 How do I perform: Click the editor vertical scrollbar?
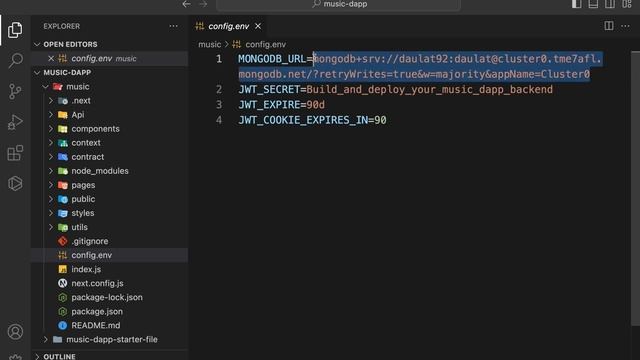tap(635, 189)
